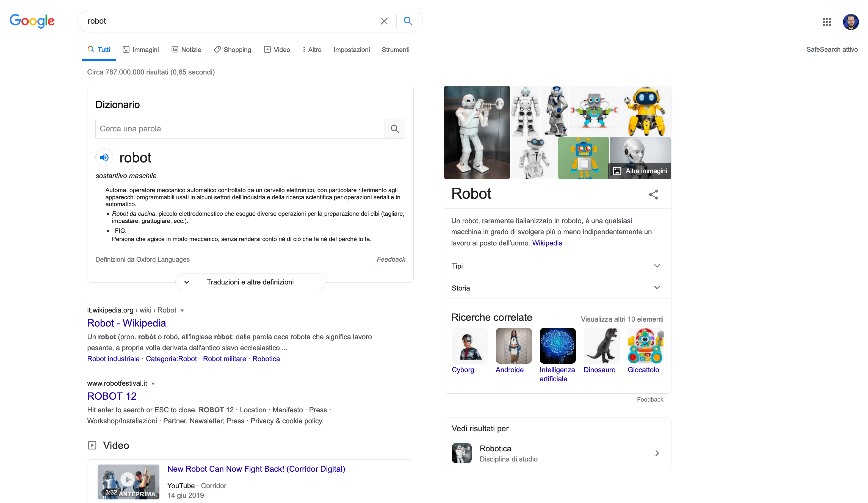The height and width of the screenshot is (503, 868).
Task: Click dictionary search magnifier button
Action: [x=395, y=129]
